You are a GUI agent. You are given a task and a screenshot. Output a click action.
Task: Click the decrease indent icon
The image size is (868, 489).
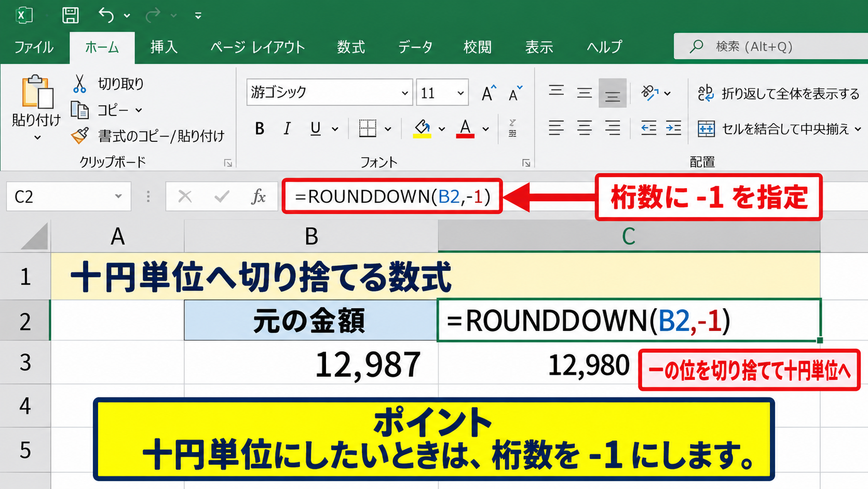[x=648, y=128]
